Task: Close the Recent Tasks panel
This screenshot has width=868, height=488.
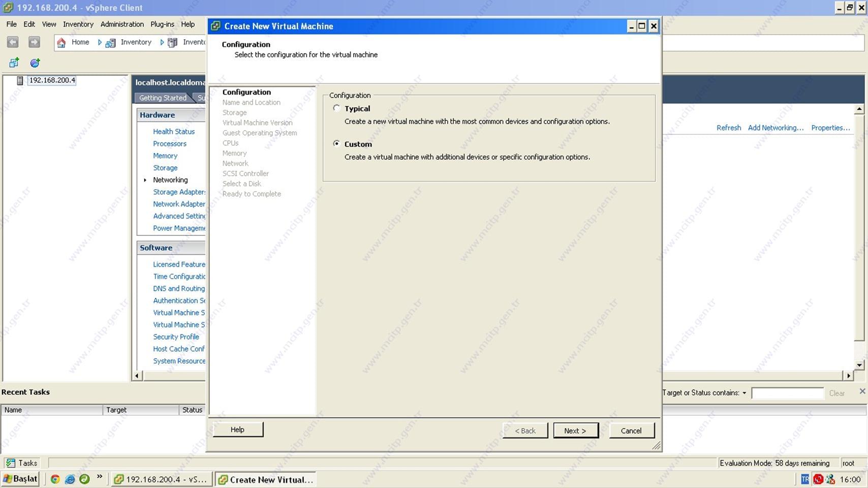Action: click(862, 391)
